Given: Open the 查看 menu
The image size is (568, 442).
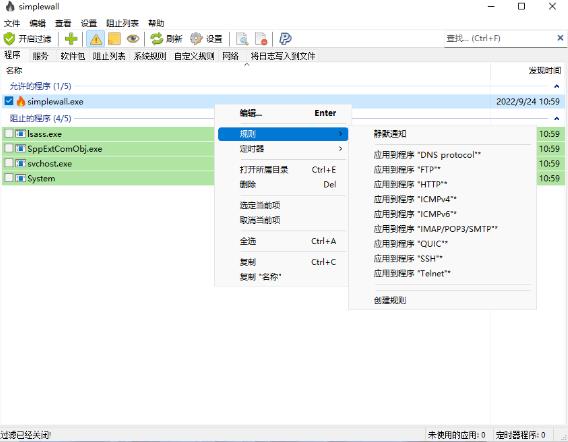Looking at the screenshot, I should [x=63, y=24].
